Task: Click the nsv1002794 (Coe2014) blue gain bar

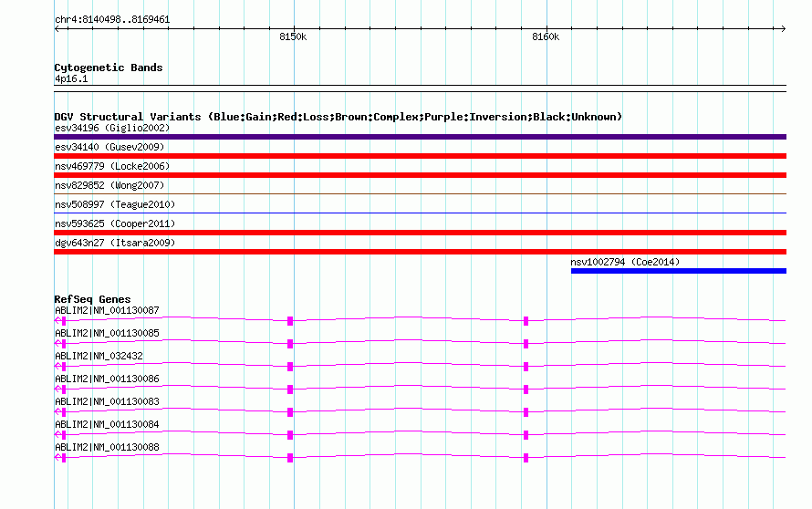Action: point(679,271)
